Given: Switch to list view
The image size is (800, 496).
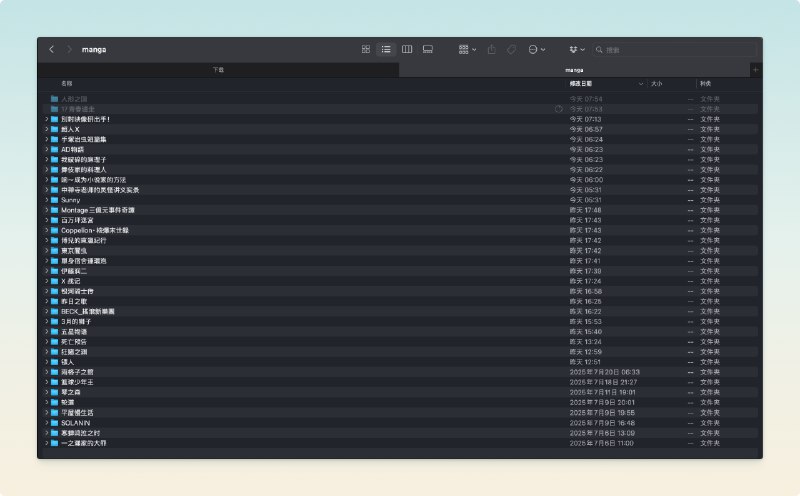Looking at the screenshot, I should point(386,49).
